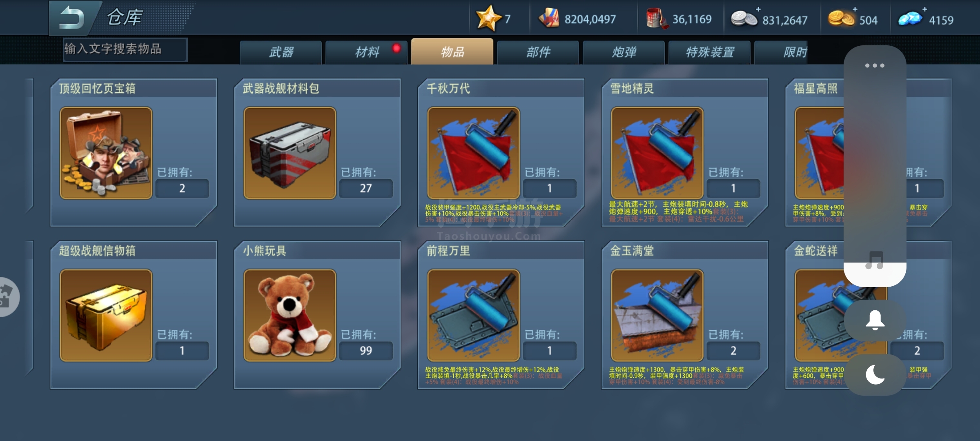Tap the 千秋万代 red flag paint icon
The image size is (980, 441).
(x=474, y=153)
